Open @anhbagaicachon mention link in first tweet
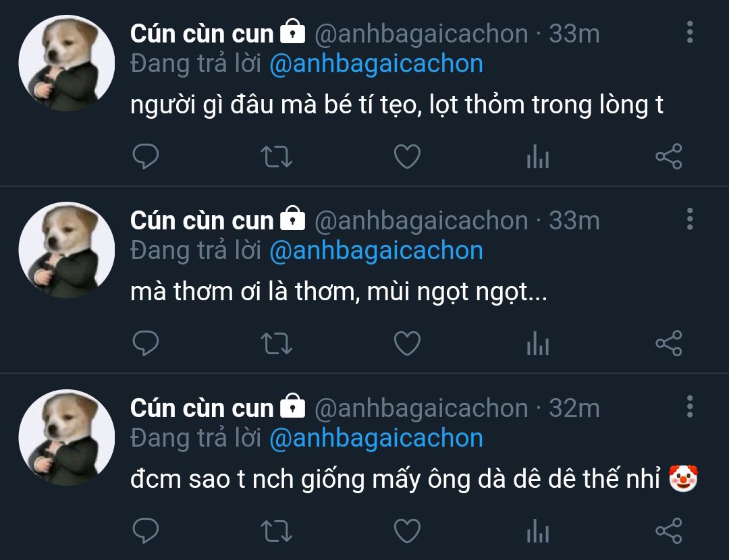 coord(376,64)
